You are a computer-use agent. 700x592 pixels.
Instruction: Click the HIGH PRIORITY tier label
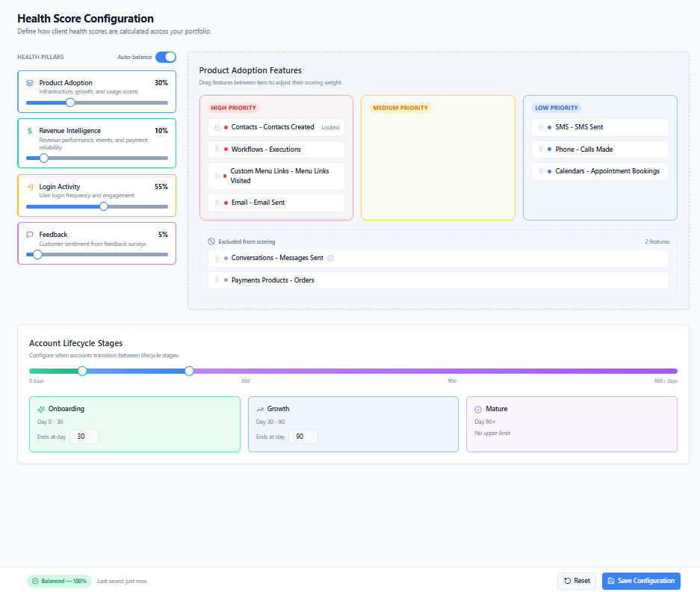(234, 108)
